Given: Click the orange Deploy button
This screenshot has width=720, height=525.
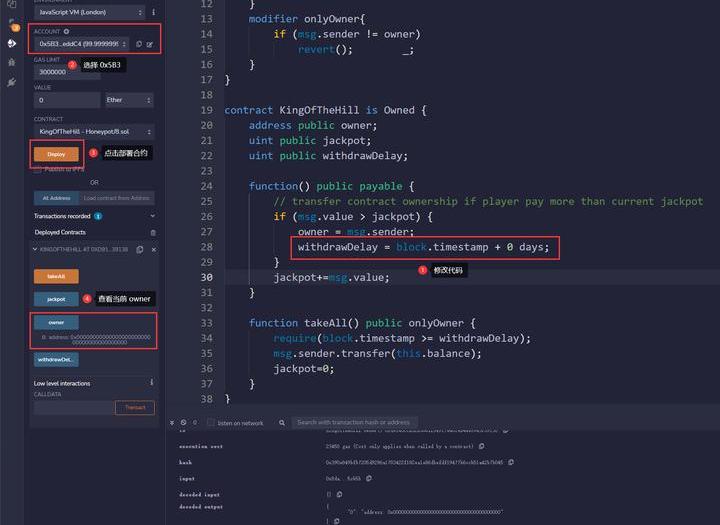Looking at the screenshot, I should (x=56, y=154).
